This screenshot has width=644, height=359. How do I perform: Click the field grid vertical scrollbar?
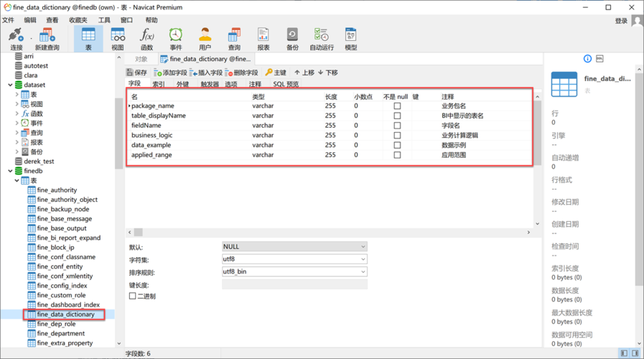tap(538, 131)
